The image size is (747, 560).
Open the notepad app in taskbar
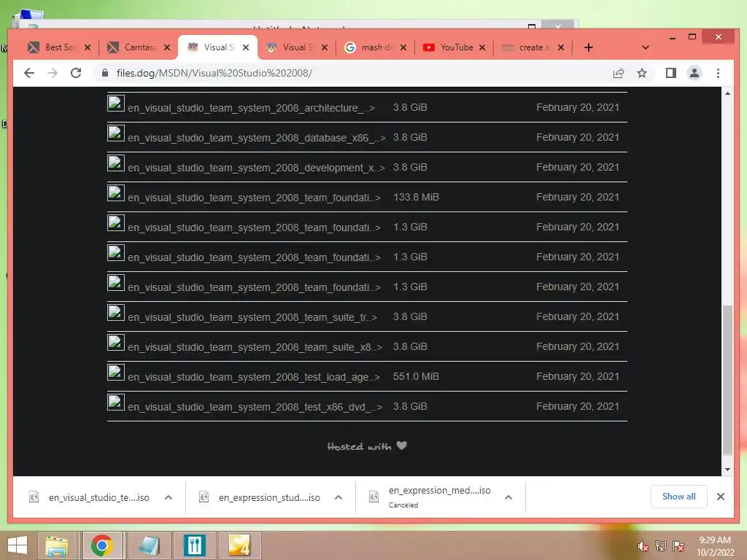tap(149, 545)
